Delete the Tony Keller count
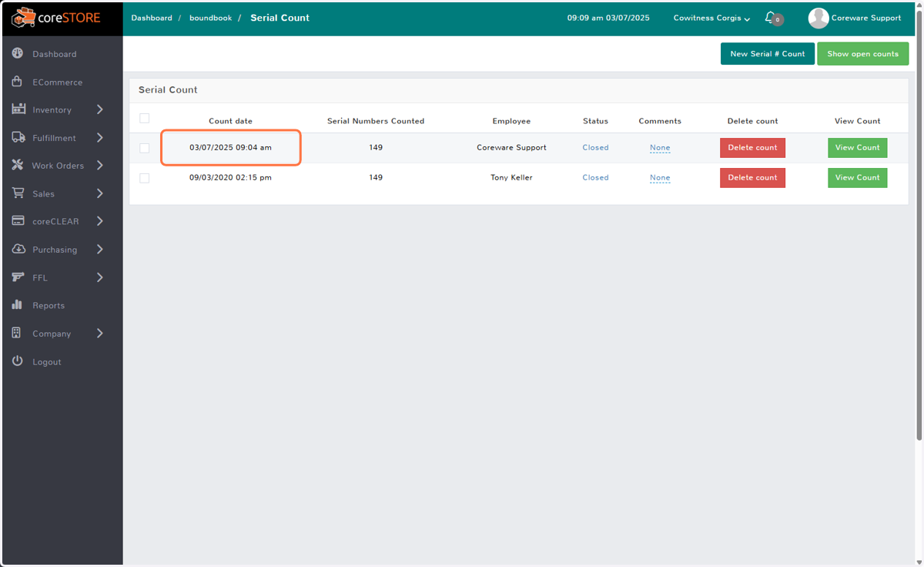The height and width of the screenshot is (567, 924). [x=752, y=178]
